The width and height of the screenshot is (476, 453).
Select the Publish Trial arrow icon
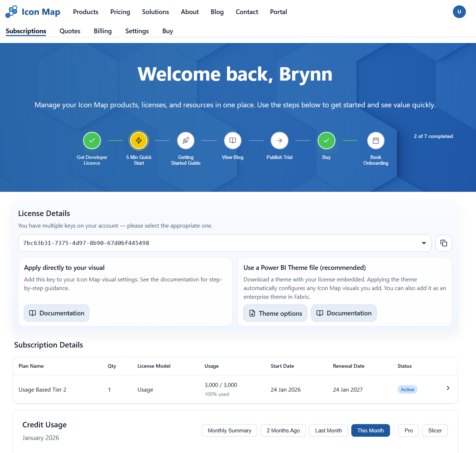click(279, 141)
